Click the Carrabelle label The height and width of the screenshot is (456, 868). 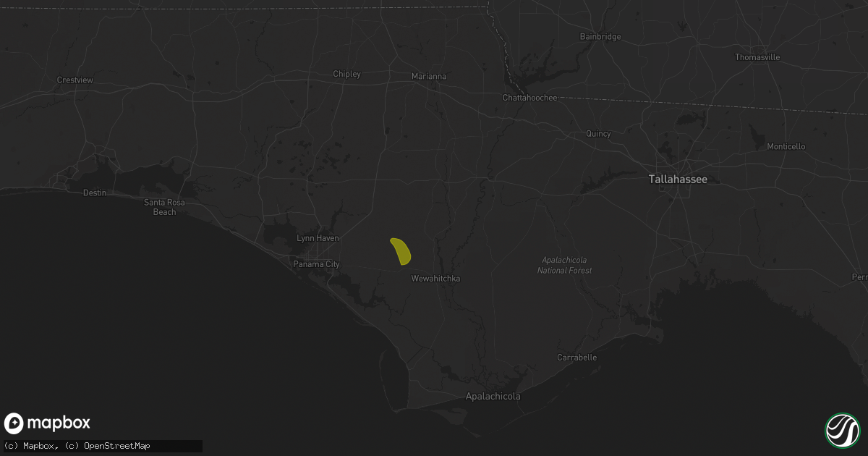pyautogui.click(x=577, y=358)
